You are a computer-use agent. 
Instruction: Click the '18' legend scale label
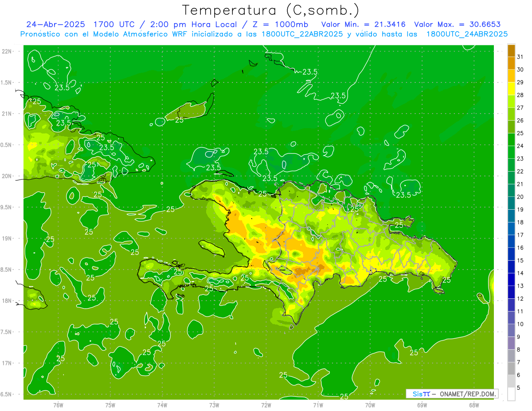click(x=520, y=222)
